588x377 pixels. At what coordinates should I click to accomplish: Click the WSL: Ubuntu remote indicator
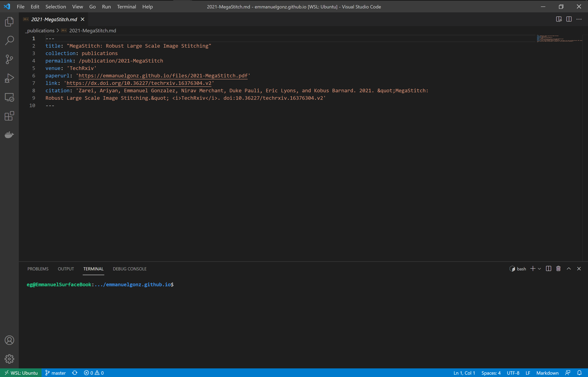click(x=21, y=373)
